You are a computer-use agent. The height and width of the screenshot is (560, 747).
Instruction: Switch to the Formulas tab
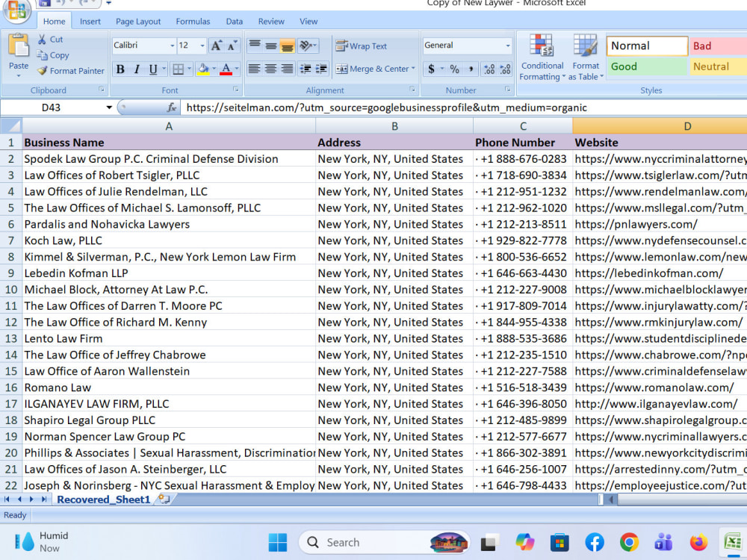click(193, 22)
